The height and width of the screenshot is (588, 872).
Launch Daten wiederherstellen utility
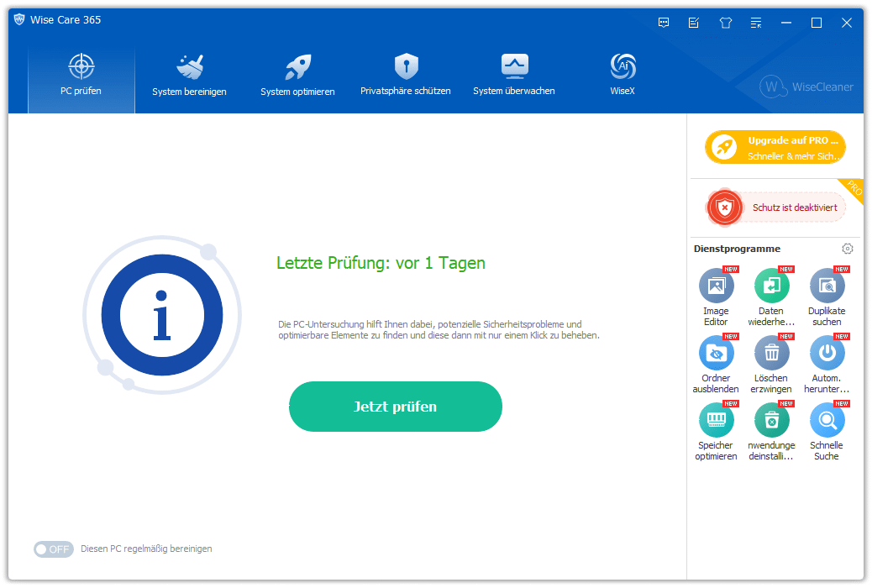coord(771,297)
